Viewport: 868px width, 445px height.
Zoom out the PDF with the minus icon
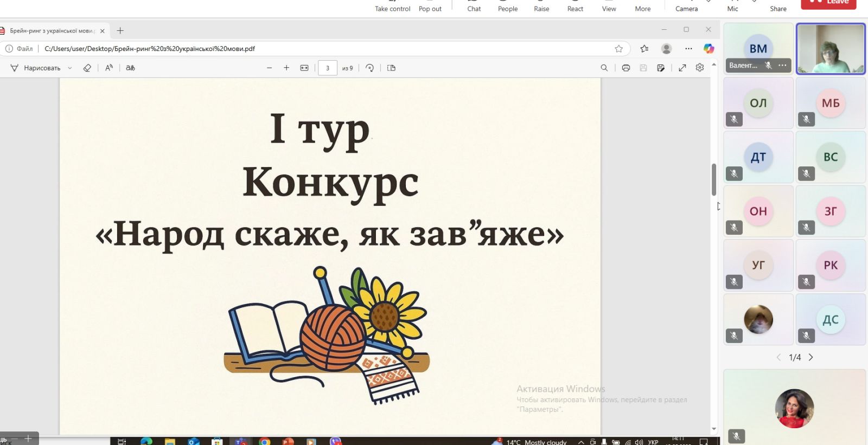[269, 68]
